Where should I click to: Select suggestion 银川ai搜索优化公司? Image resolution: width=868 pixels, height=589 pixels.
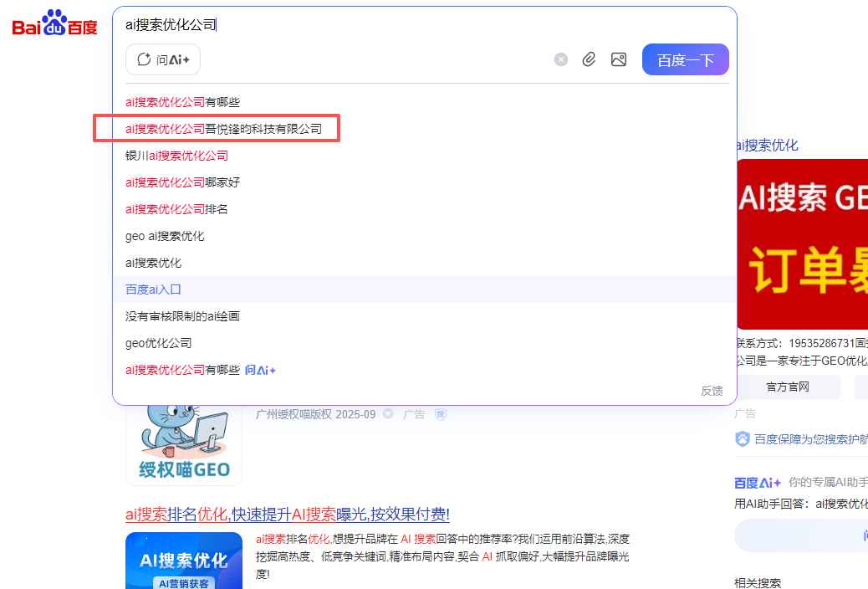pyautogui.click(x=176, y=156)
